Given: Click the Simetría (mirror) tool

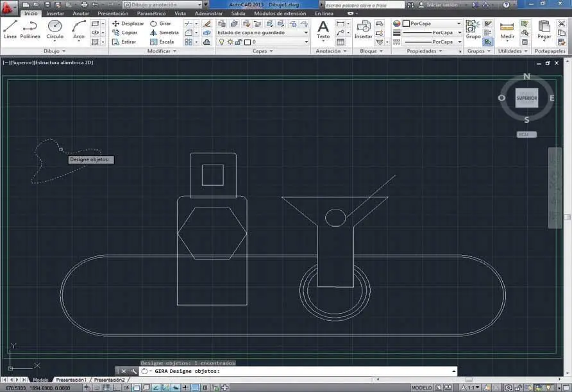Looking at the screenshot, I should 164,33.
